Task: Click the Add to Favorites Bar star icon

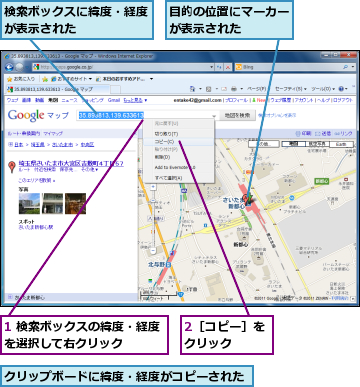Action: (x=45, y=79)
